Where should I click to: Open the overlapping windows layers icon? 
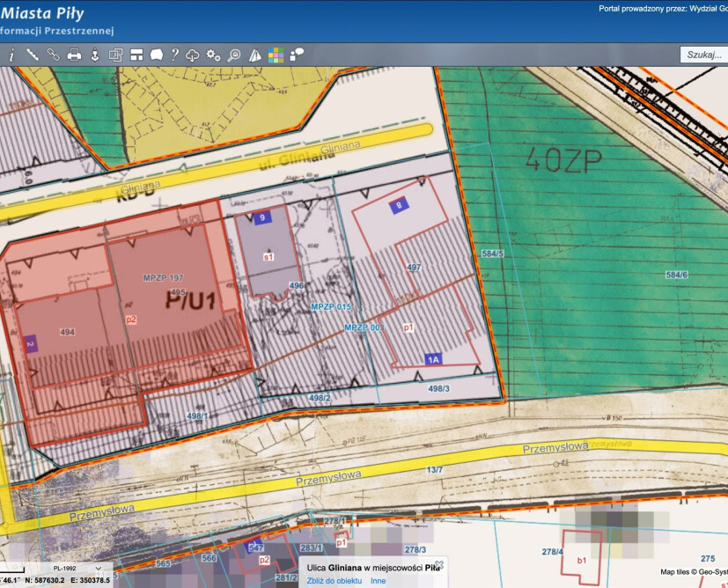pyautogui.click(x=115, y=55)
